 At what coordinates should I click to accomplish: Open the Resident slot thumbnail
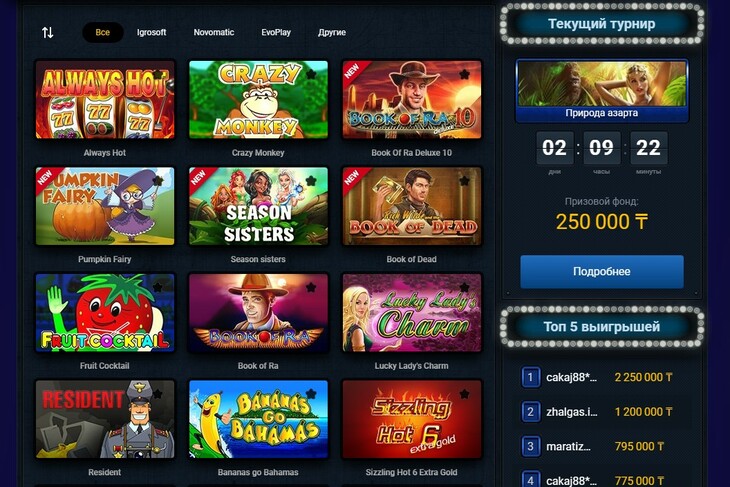[x=105, y=419]
